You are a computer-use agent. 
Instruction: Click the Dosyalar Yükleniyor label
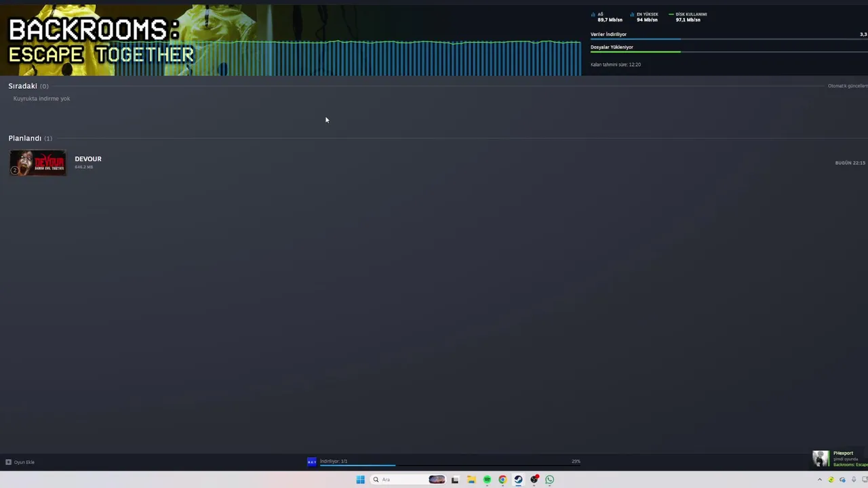pos(612,47)
